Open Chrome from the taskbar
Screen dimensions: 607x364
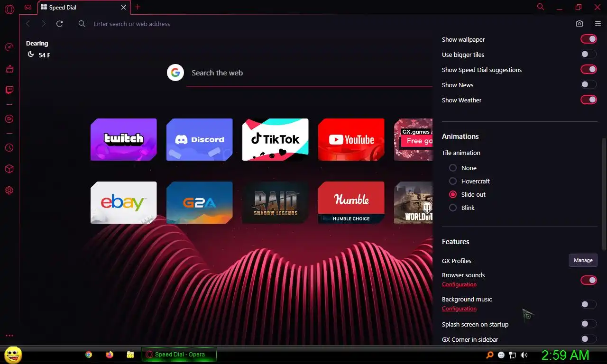coord(89,355)
